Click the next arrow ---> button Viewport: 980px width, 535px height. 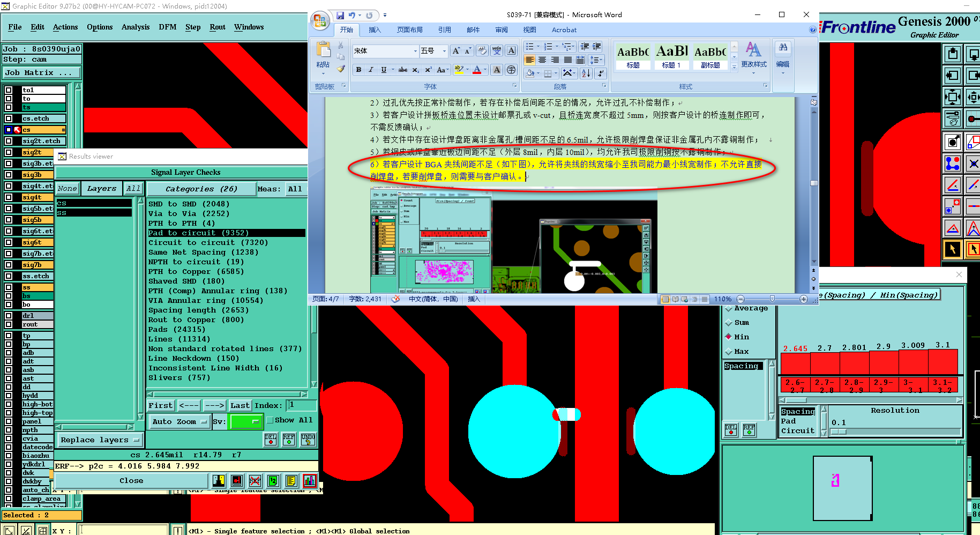click(214, 405)
